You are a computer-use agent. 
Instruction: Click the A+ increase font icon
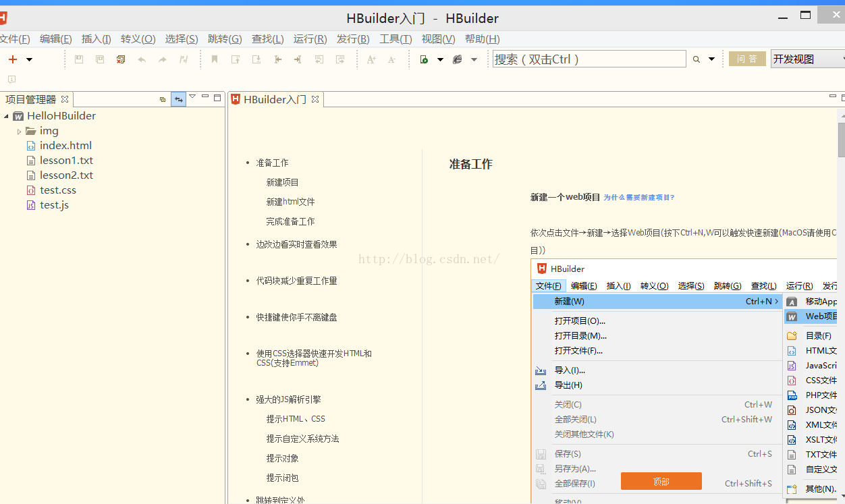coord(371,59)
